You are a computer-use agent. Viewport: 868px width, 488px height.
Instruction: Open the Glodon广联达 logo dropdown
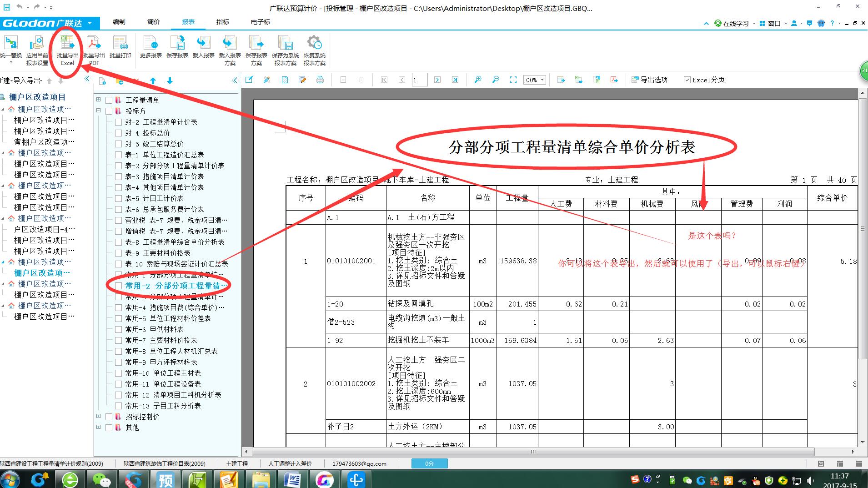pyautogui.click(x=90, y=23)
